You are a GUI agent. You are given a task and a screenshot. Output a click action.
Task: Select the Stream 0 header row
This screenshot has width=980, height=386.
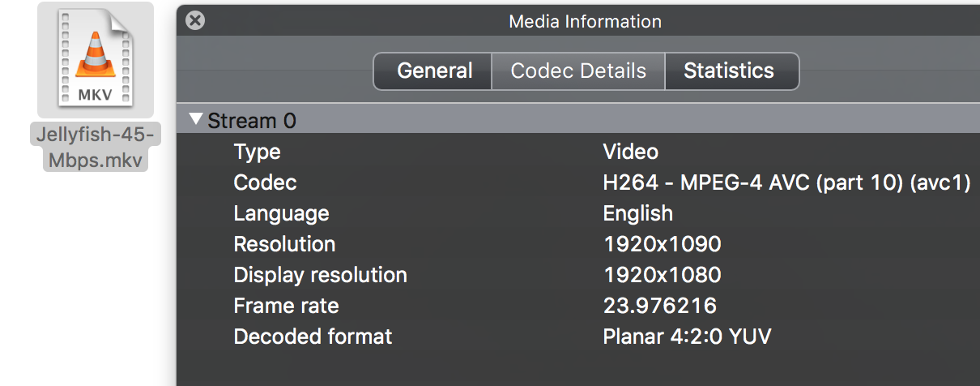point(252,122)
